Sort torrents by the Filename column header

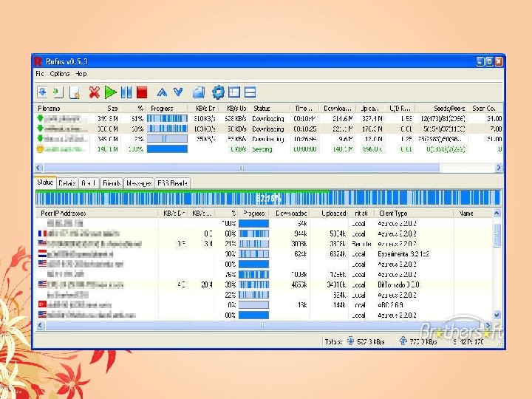click(x=62, y=109)
